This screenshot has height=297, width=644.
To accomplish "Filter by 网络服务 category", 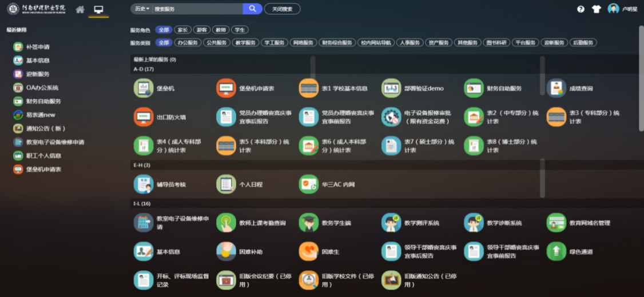I will 303,43.
